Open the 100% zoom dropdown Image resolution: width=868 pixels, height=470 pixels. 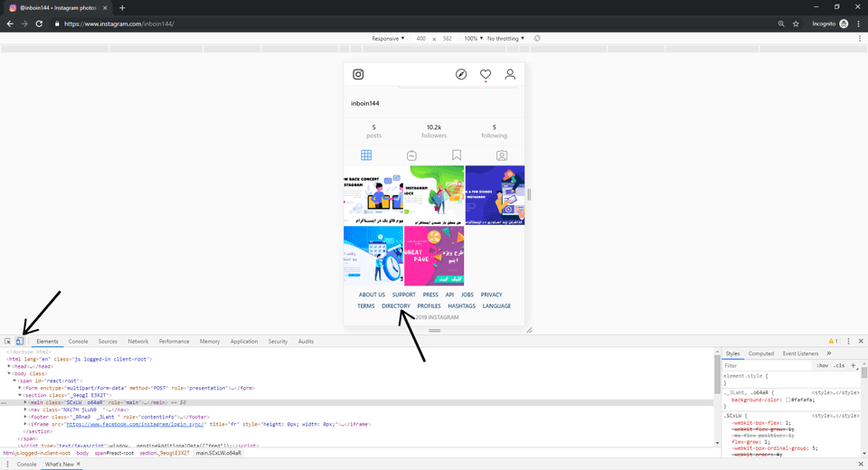coord(474,38)
